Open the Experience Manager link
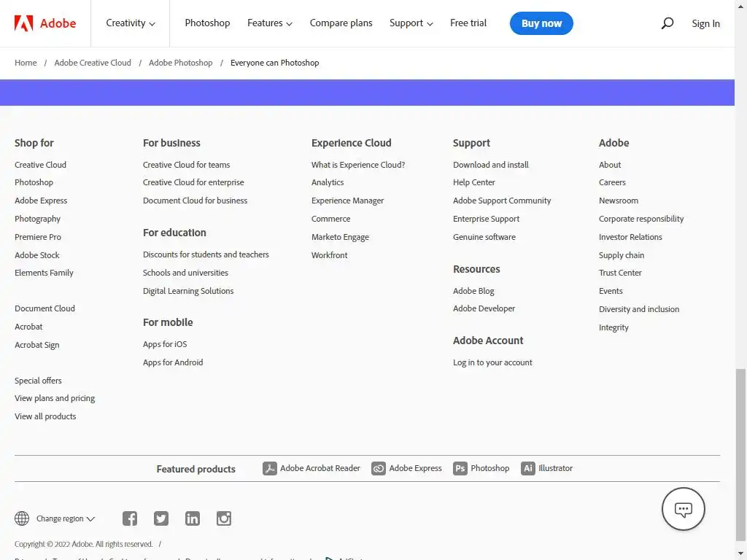 [x=348, y=201]
